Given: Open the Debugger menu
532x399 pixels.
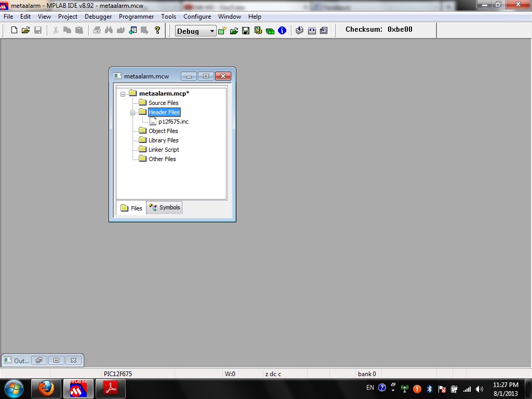Looking at the screenshot, I should (98, 17).
